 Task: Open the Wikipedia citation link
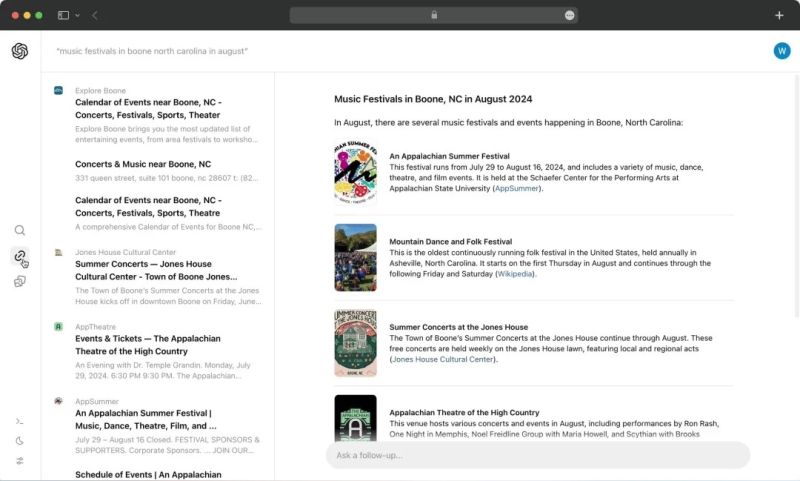coord(514,274)
